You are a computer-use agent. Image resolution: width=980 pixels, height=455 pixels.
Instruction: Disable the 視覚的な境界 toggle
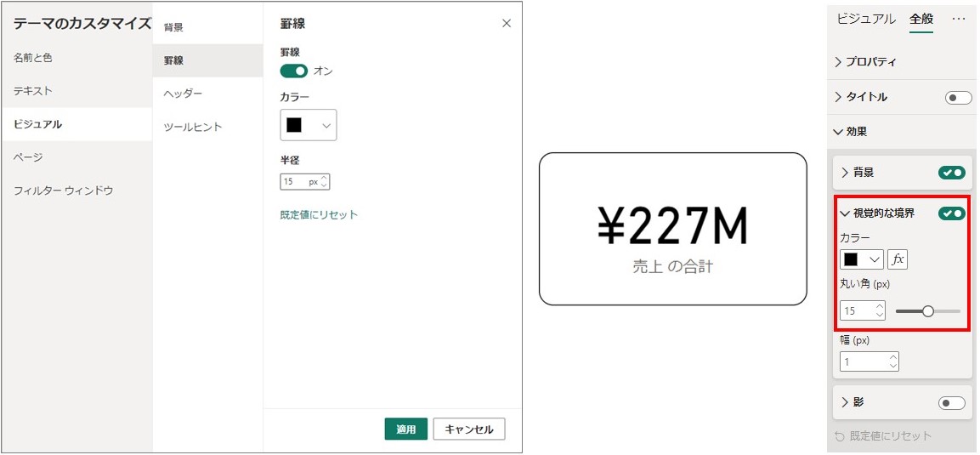click(x=952, y=213)
